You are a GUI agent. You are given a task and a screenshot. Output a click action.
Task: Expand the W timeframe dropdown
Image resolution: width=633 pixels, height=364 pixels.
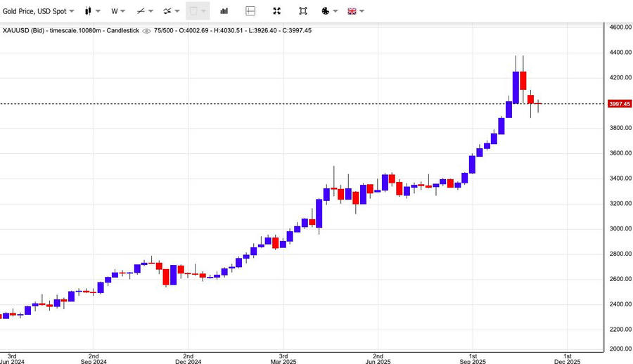click(118, 11)
